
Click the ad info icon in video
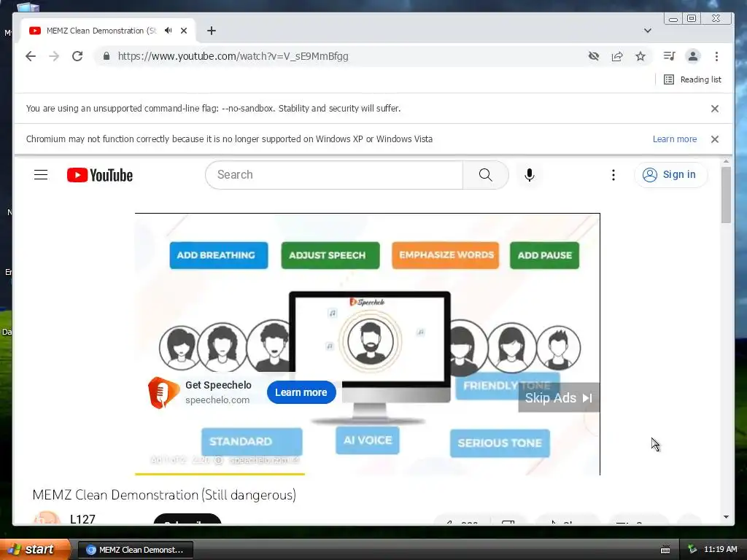coord(219,461)
